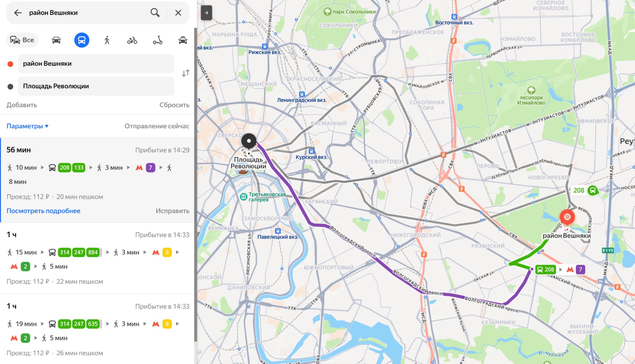
Task: Click the back arrow in search bar
Action: tap(18, 13)
